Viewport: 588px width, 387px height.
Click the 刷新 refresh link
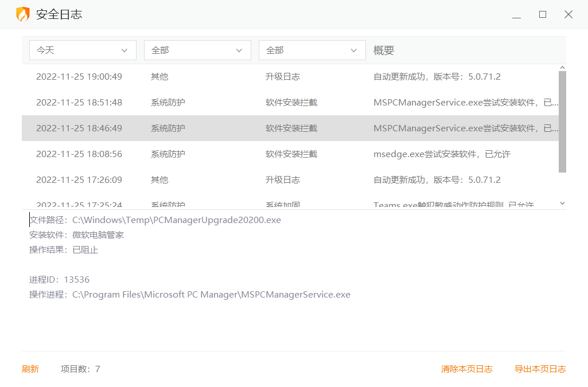point(30,369)
